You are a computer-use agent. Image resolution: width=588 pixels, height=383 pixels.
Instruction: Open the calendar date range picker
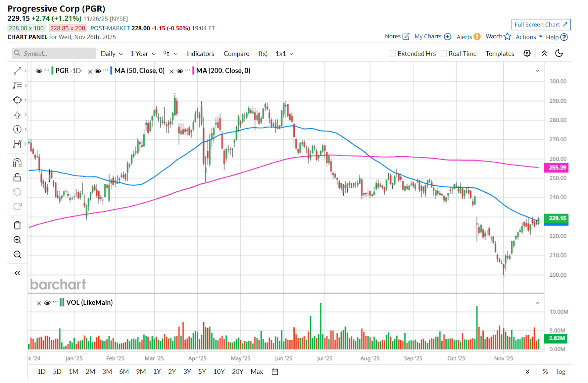[275, 372]
